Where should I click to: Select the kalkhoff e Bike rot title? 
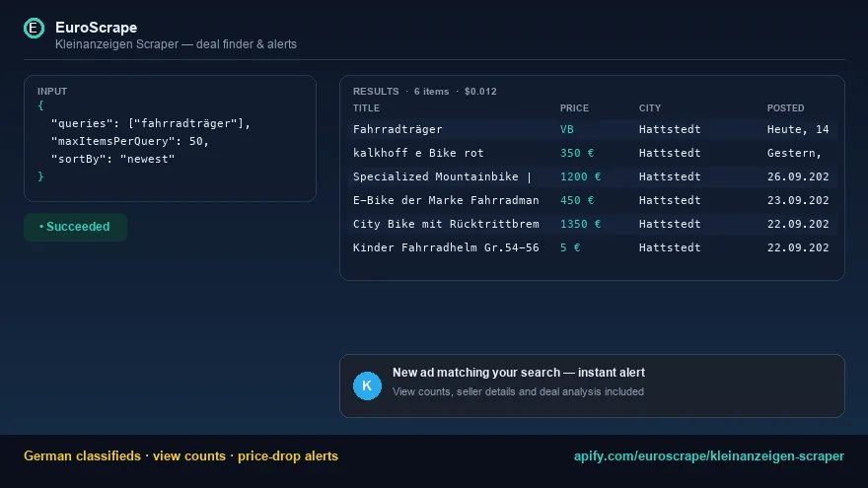(x=418, y=153)
